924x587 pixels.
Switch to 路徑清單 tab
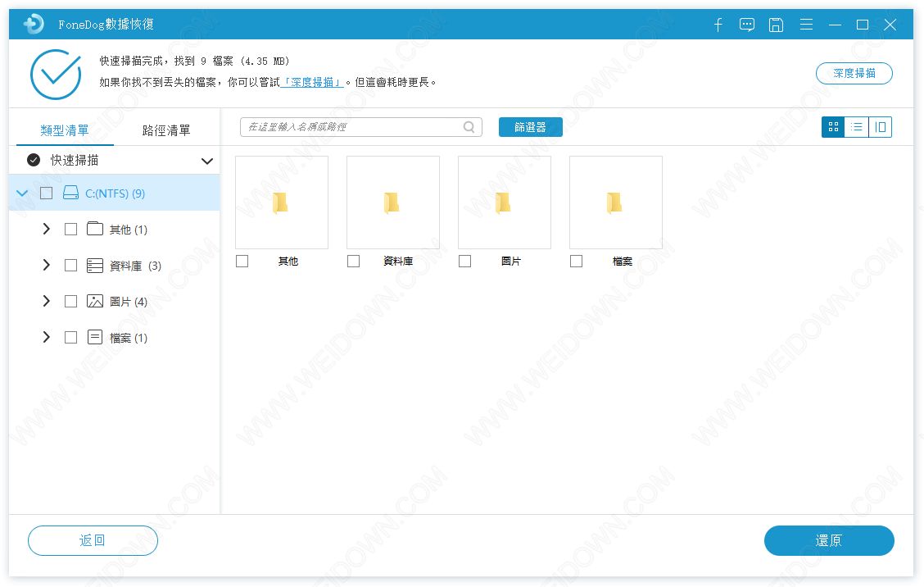pyautogui.click(x=166, y=130)
